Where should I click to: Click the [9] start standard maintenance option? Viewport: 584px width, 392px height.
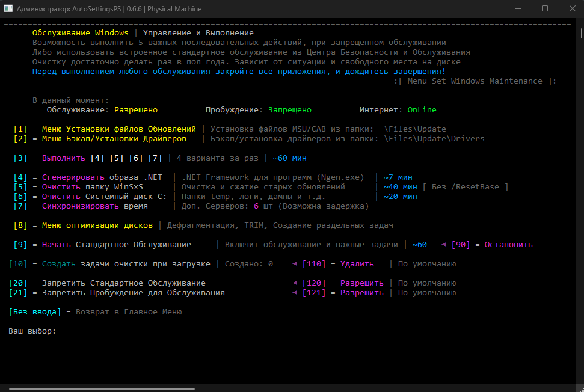(x=102, y=245)
